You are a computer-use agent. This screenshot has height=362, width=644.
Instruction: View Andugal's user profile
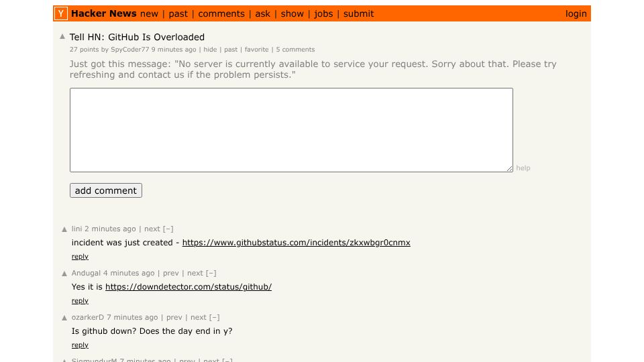(x=86, y=273)
